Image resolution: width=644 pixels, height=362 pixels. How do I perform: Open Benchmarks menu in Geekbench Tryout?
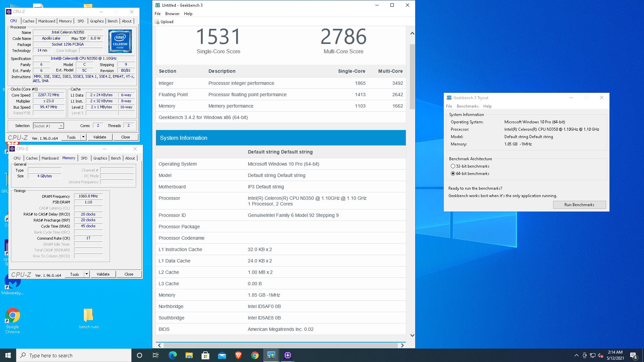point(468,106)
